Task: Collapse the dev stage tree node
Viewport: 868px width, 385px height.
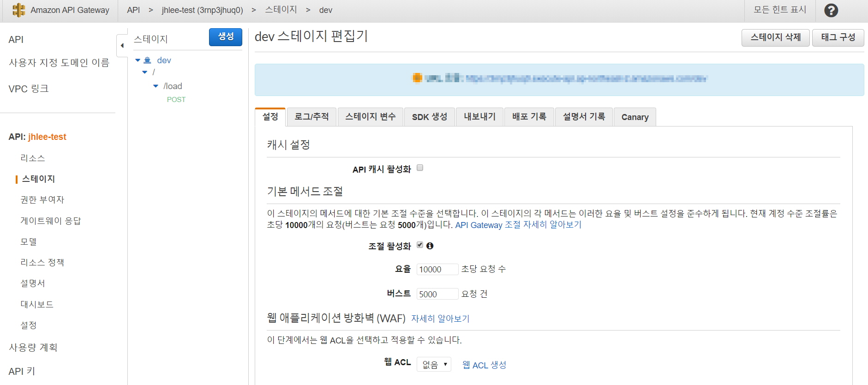Action: 138,60
